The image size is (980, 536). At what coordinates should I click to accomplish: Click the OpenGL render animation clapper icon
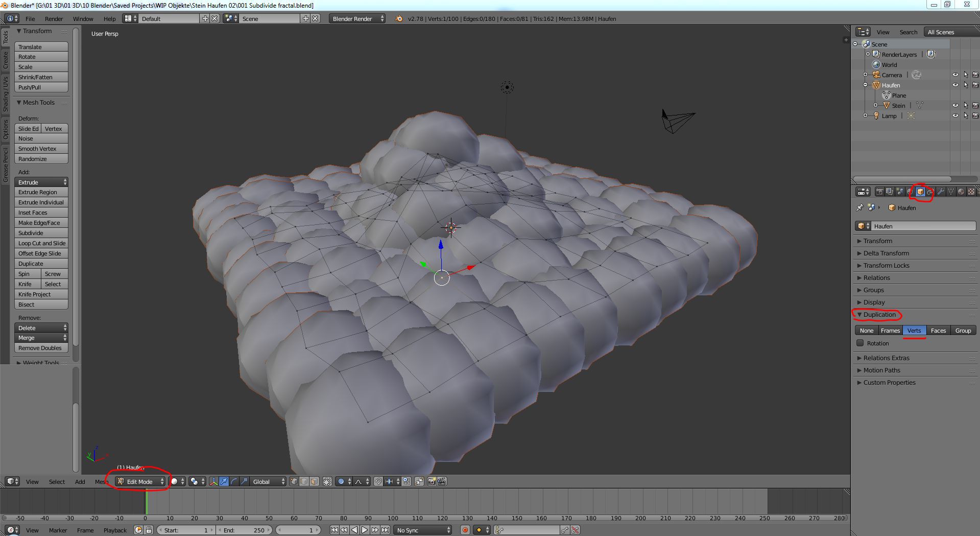[x=442, y=481]
